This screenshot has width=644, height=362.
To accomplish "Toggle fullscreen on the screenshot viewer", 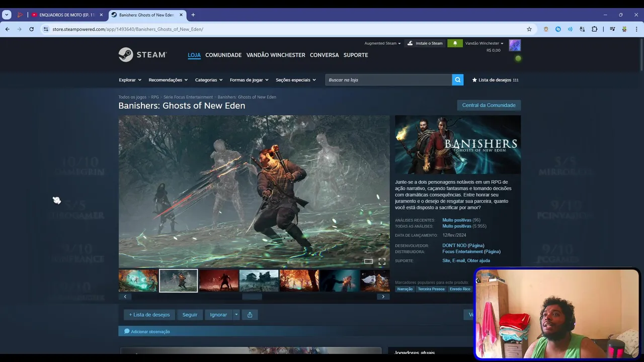I will point(382,261).
